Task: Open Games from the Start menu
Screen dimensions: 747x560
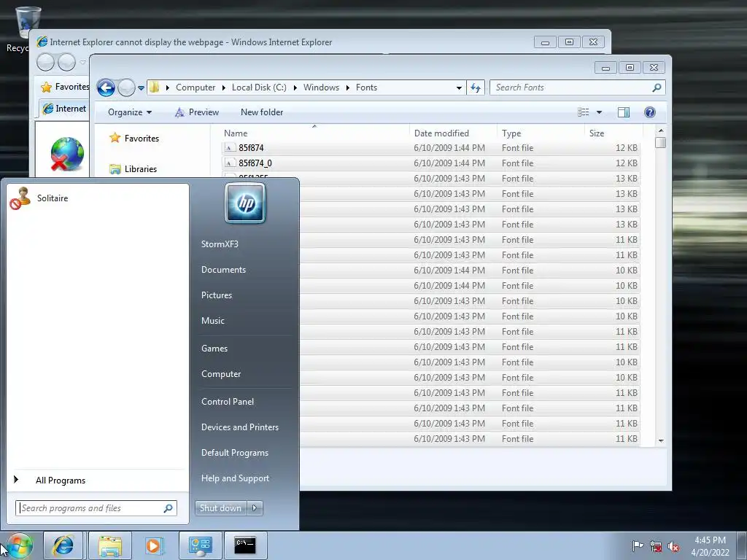Action: coord(214,349)
